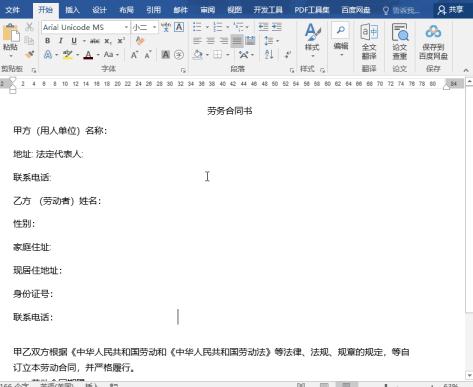This screenshot has width=473, height=387.
Task: Click the Copy icon
Action: (29, 40)
